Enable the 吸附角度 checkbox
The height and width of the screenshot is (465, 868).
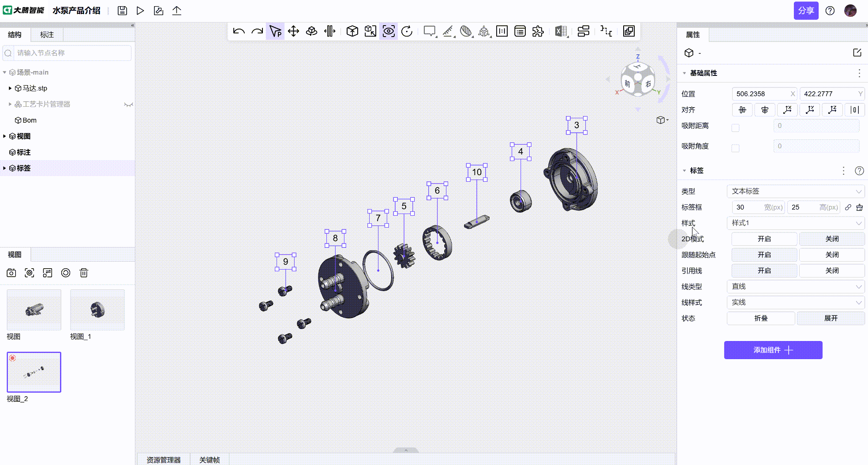[x=735, y=148]
